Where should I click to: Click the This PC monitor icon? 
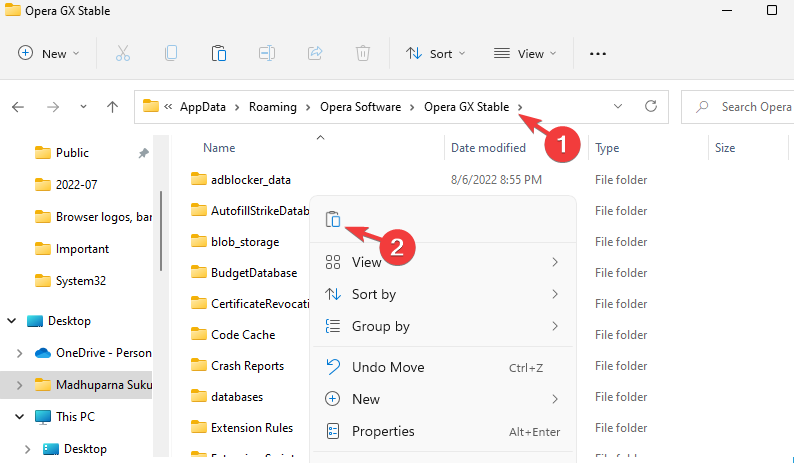pos(43,417)
